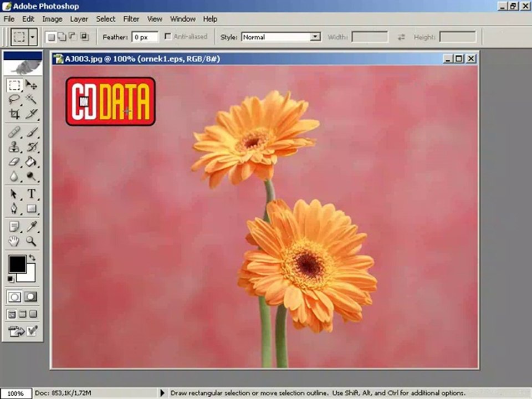This screenshot has height=399, width=532.
Task: Enable Standard Mode editing
Action: pos(14,297)
